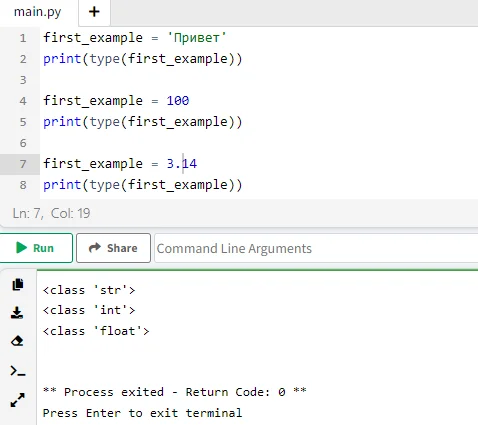The image size is (478, 425).
Task: Click the 'Ln: 7, Col: 19' status indicator
Action: 51,213
